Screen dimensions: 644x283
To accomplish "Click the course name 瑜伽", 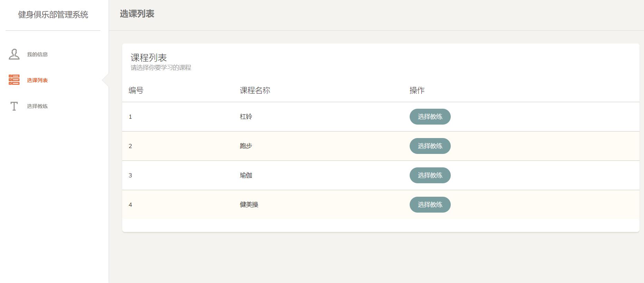I will (x=246, y=175).
